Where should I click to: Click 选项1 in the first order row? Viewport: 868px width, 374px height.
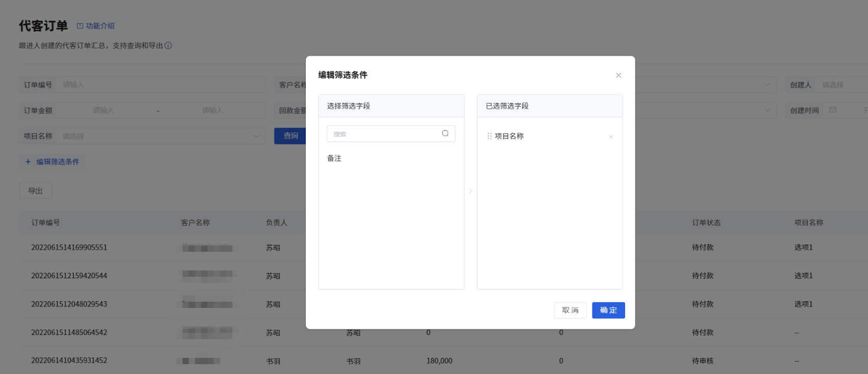[x=804, y=248]
